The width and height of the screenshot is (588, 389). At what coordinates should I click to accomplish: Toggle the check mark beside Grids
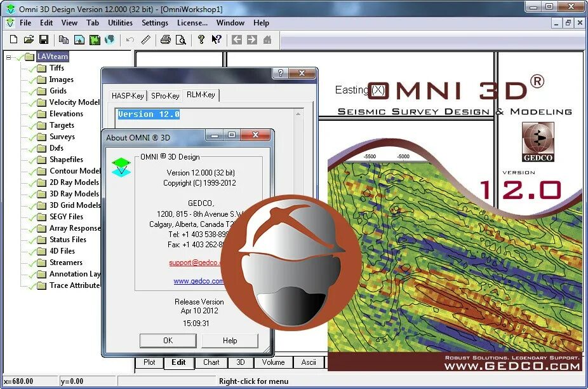(x=32, y=92)
